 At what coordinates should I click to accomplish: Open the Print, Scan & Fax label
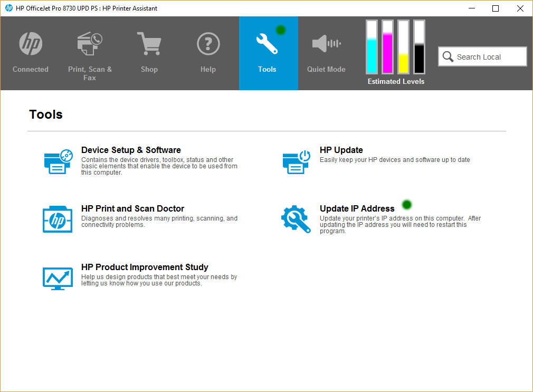pos(90,73)
